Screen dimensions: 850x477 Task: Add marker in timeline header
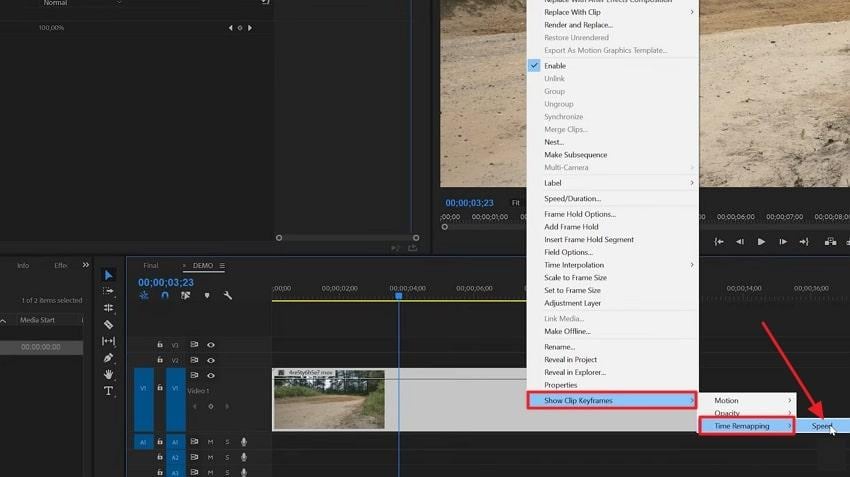[x=207, y=295]
